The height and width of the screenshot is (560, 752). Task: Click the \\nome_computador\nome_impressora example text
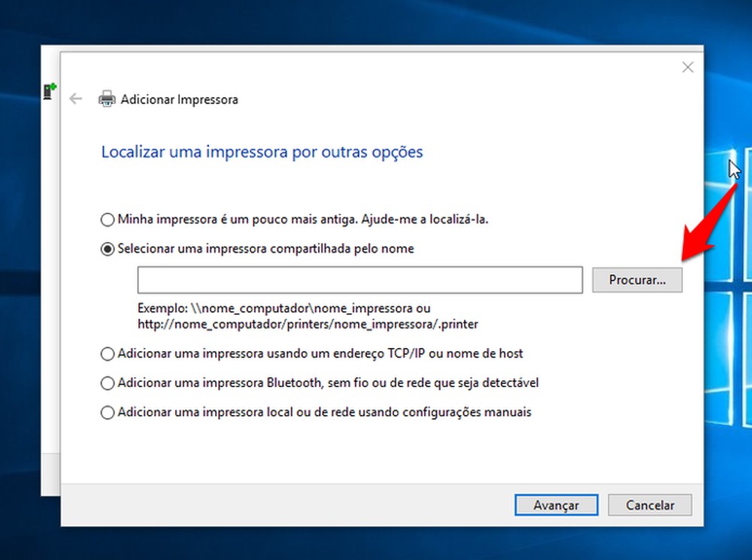tap(302, 308)
